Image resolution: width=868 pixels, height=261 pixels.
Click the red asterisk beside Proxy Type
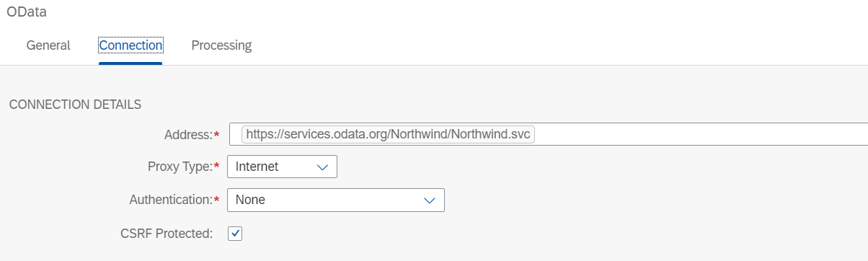click(x=216, y=166)
